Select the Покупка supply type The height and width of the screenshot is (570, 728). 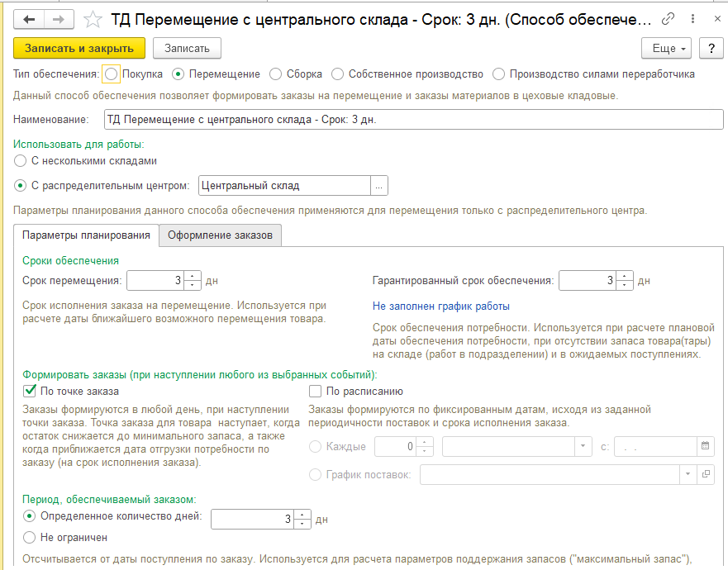click(x=112, y=74)
